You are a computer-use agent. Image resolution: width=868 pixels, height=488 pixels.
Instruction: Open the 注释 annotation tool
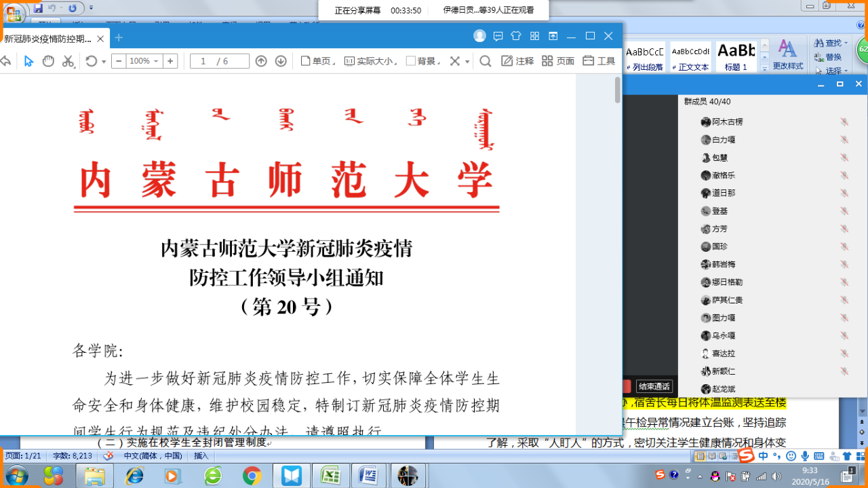click(x=517, y=61)
